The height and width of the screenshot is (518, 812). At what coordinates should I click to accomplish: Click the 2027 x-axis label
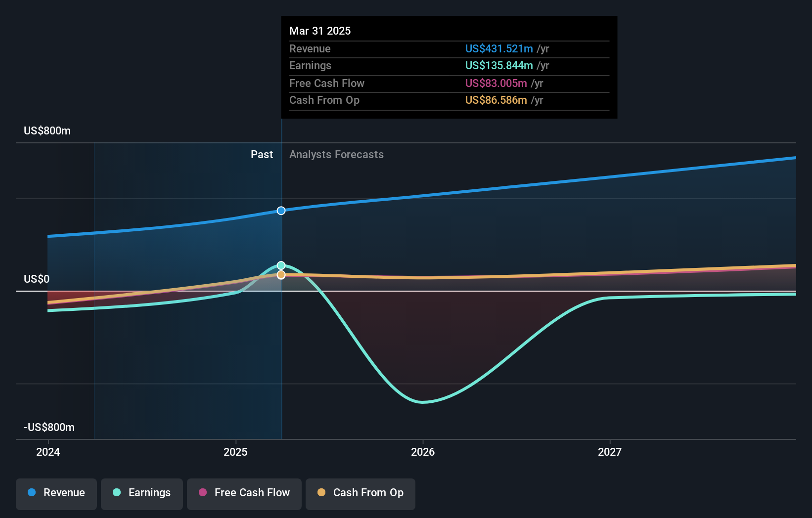[610, 452]
